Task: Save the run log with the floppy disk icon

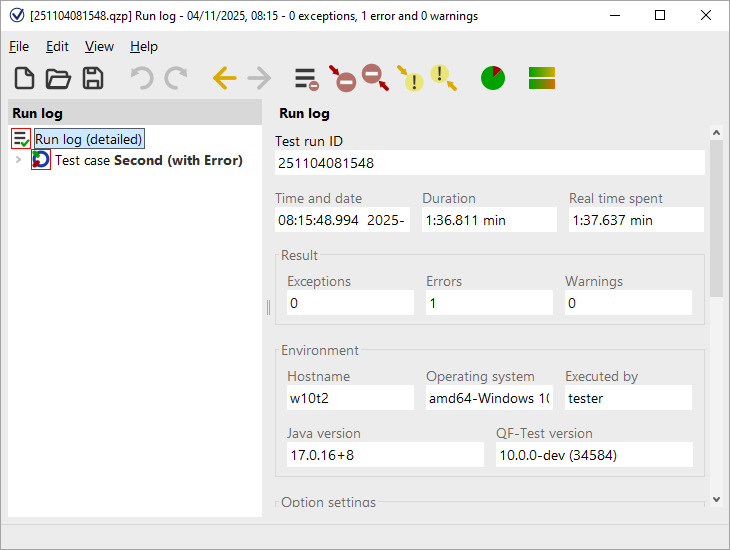Action: click(x=93, y=78)
